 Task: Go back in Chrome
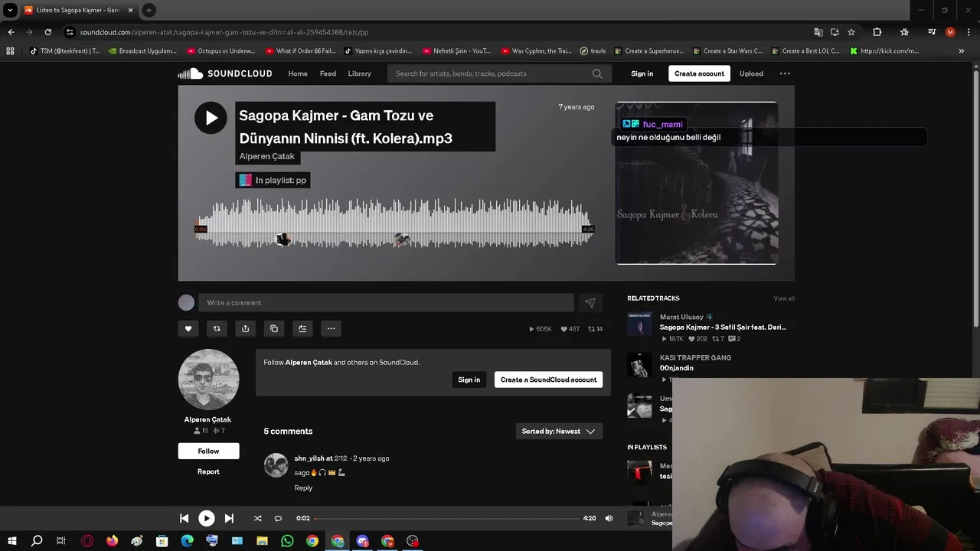pos(11,32)
